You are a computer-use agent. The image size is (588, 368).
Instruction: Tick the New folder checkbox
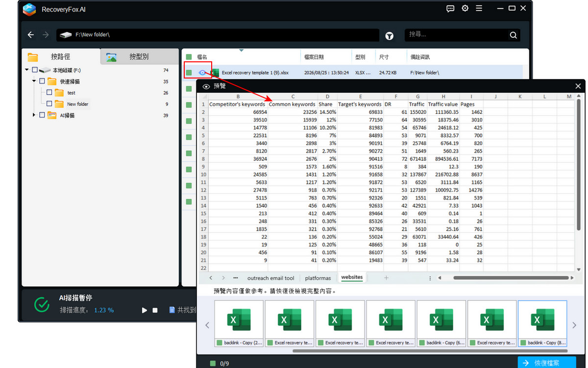[x=49, y=104]
